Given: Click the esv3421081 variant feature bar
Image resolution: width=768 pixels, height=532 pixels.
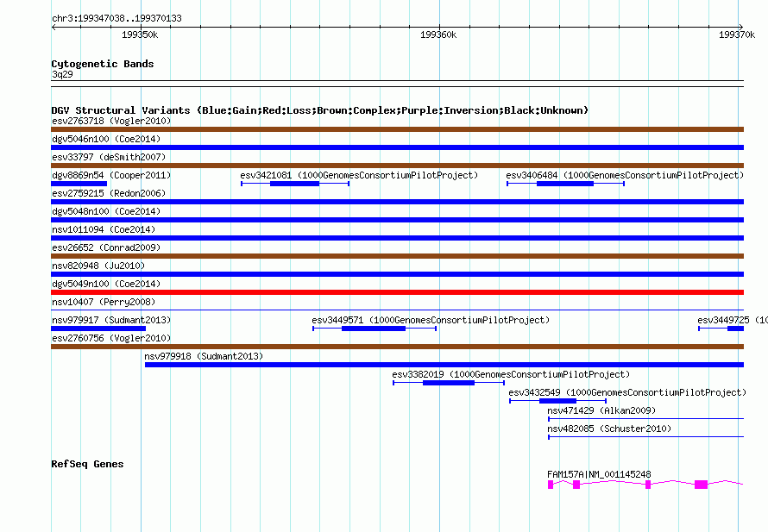Looking at the screenshot, I should [x=295, y=184].
